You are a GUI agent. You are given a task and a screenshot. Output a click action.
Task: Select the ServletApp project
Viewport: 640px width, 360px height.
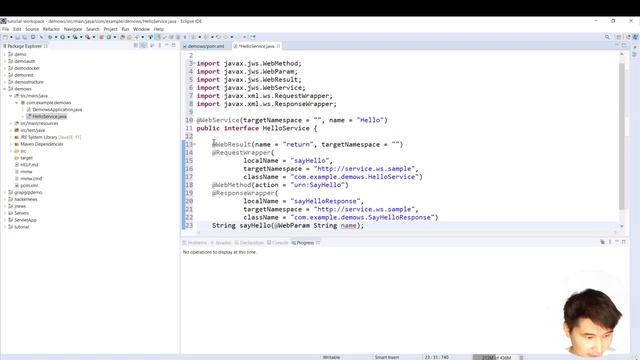pos(25,220)
